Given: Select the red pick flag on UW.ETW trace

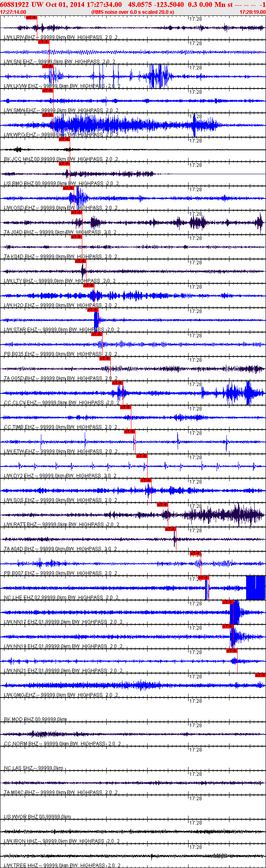Looking at the screenshot, I should coord(129,432).
